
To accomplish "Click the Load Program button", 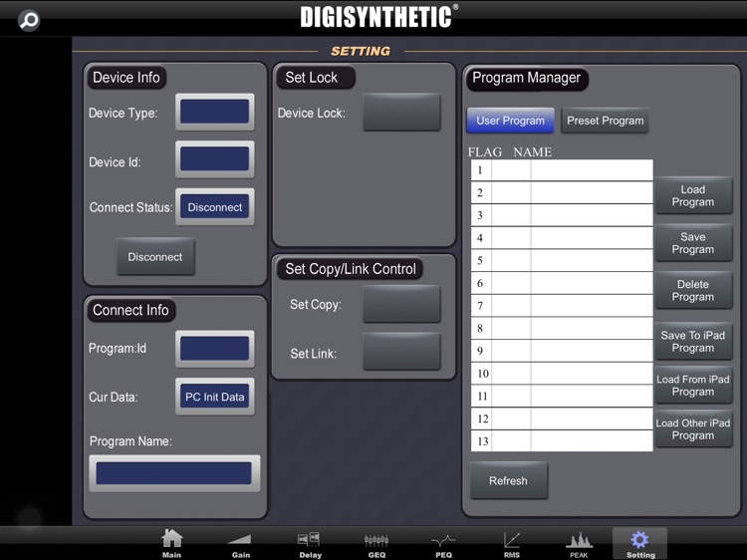I will pyautogui.click(x=693, y=195).
